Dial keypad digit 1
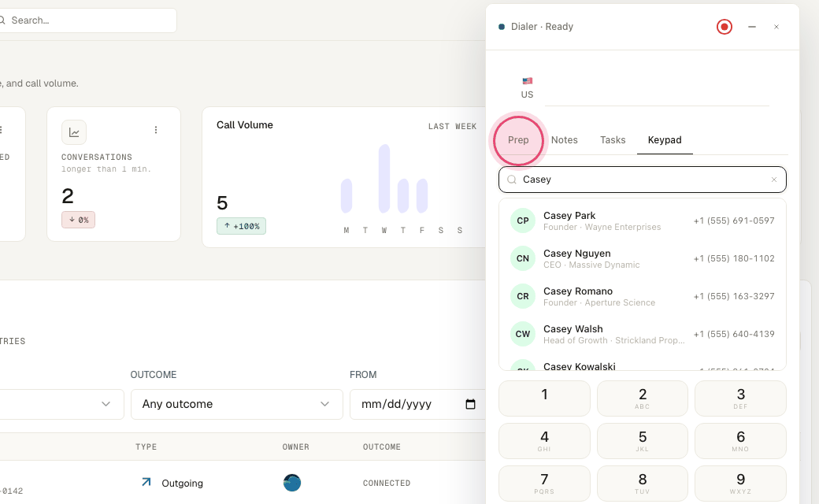Image resolution: width=819 pixels, height=504 pixels. (544, 398)
